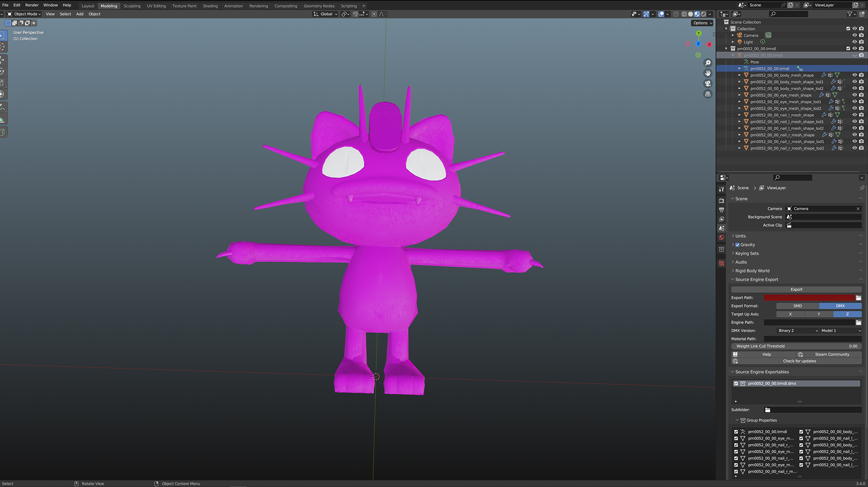Select the Annotate tool in left toolbar
Viewport: 868px width, 487px height.
coord(2,107)
